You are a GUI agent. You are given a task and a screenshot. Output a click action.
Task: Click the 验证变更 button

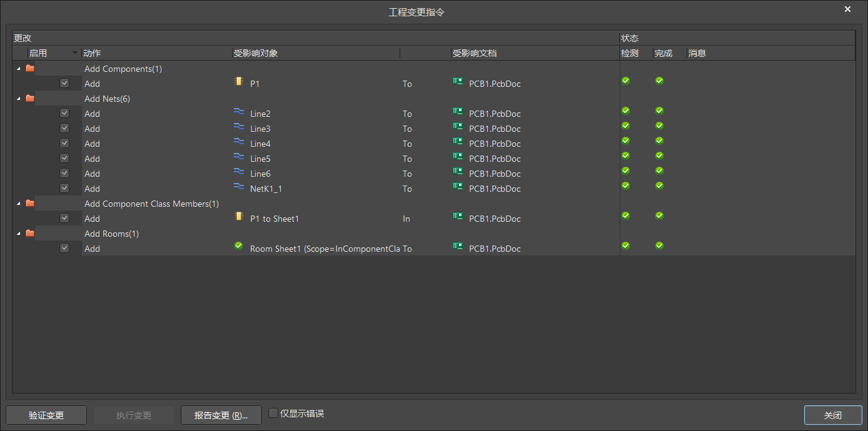[46, 415]
